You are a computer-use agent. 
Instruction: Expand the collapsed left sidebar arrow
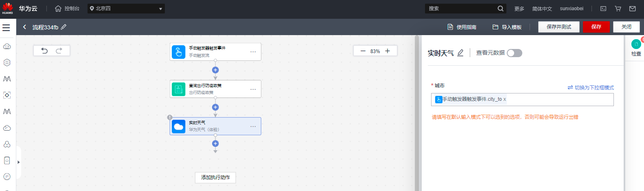(19, 162)
